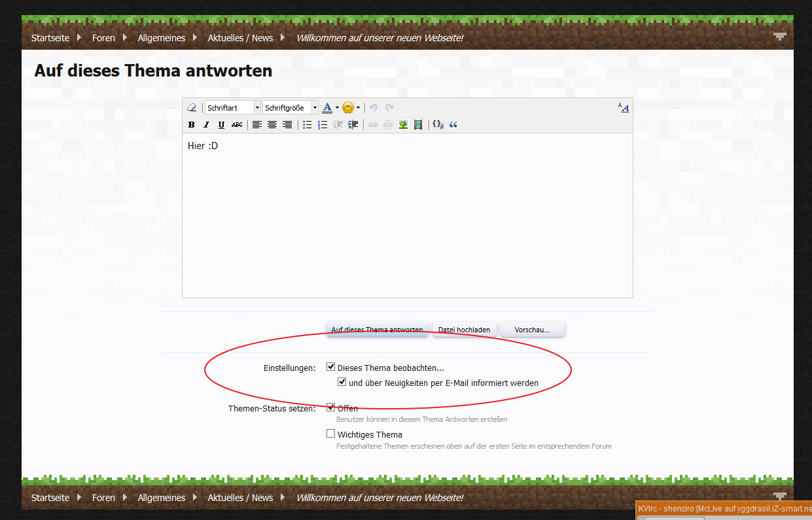
Task: Click the 'Vorschau...' button
Action: (x=532, y=330)
